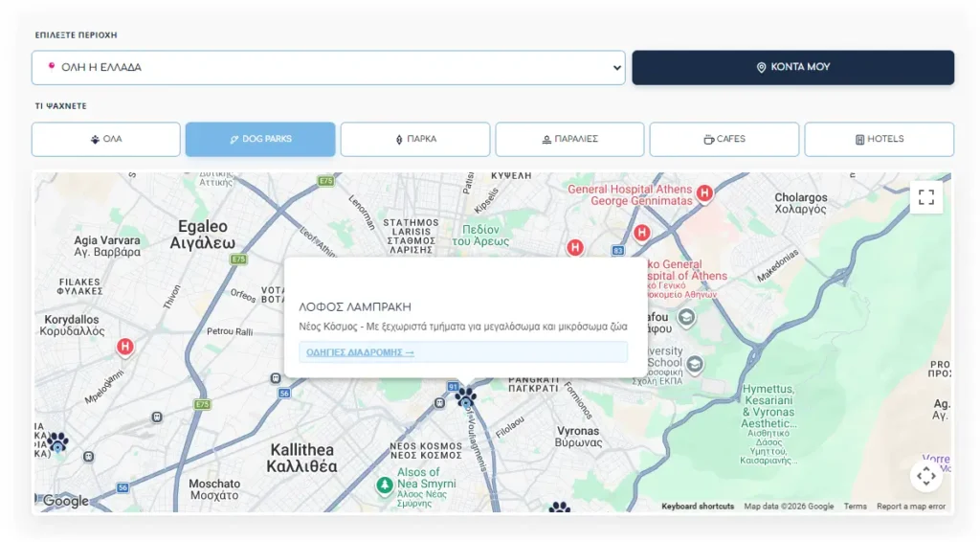The width and height of the screenshot is (980, 542).
Task: Click the General Hospital Athens Gennimatas marker
Action: [x=705, y=193]
